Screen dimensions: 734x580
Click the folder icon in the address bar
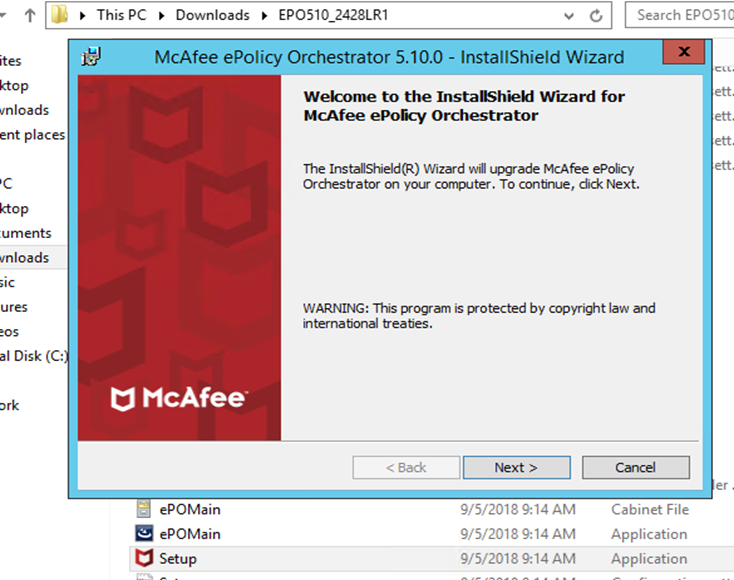[x=60, y=15]
